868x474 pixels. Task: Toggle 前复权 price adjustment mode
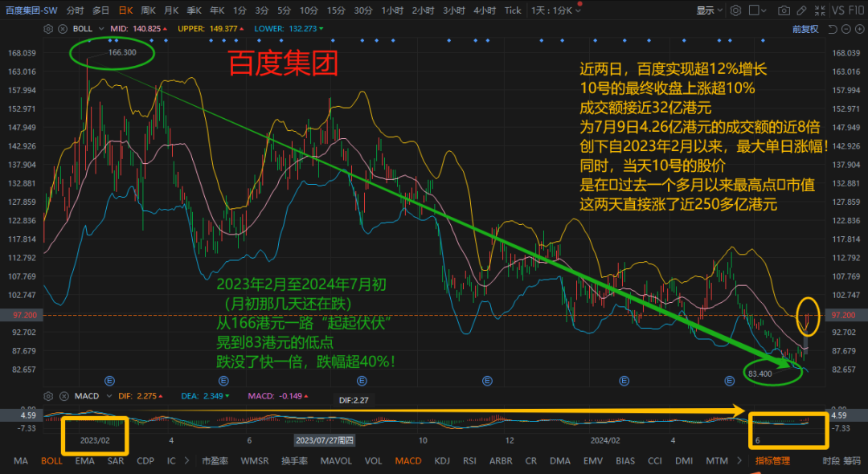[x=805, y=29]
